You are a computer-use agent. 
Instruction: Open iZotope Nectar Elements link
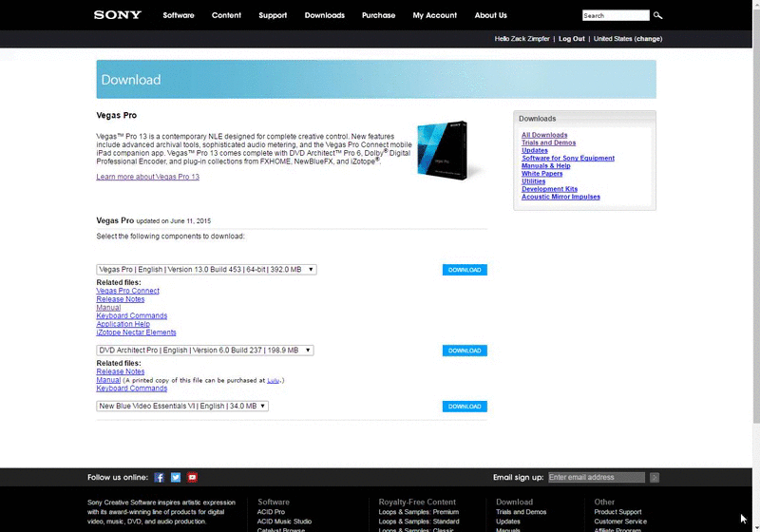tap(136, 332)
